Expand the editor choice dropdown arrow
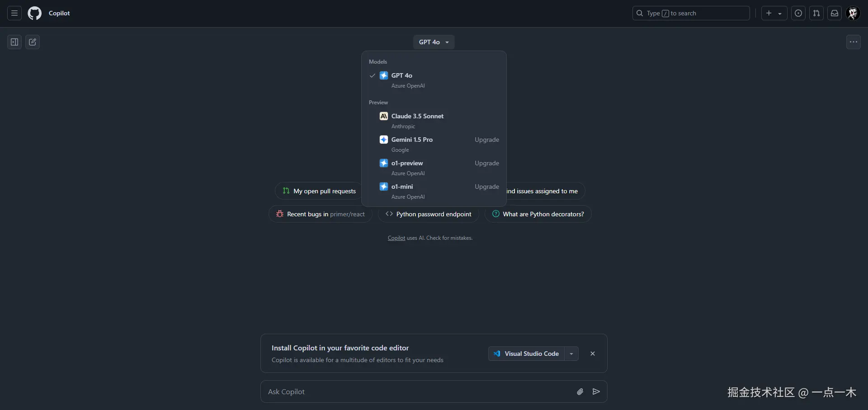Image resolution: width=868 pixels, height=410 pixels. tap(571, 354)
